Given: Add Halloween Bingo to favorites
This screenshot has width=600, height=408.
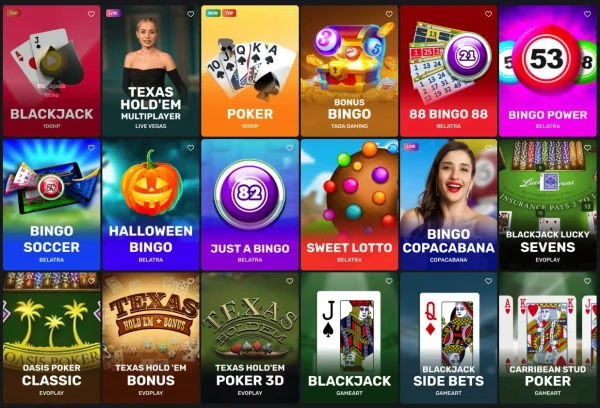Looking at the screenshot, I should pyautogui.click(x=191, y=148).
